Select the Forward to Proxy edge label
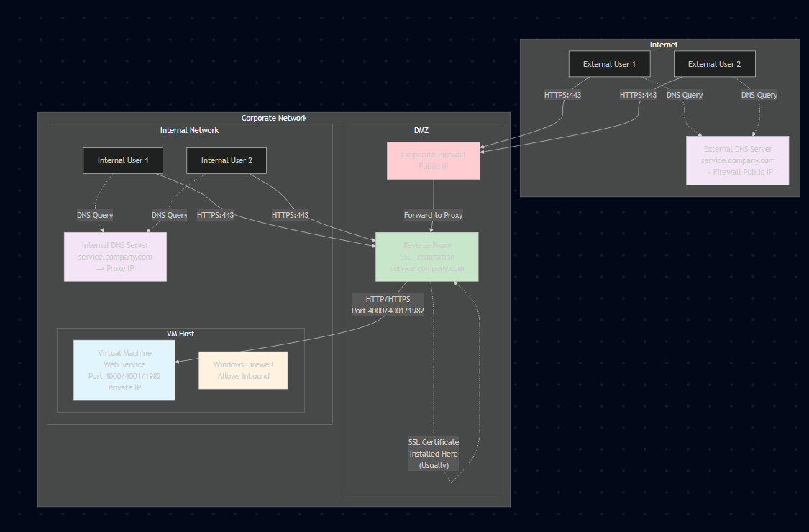 (x=434, y=215)
